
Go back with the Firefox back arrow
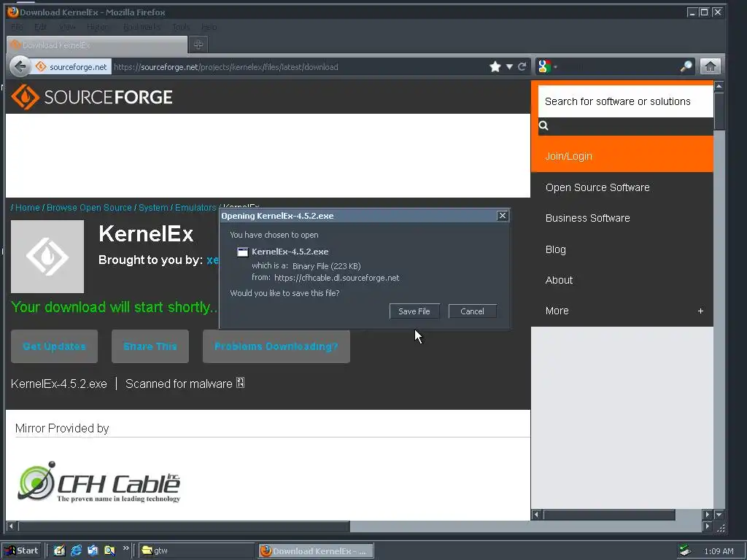click(20, 66)
